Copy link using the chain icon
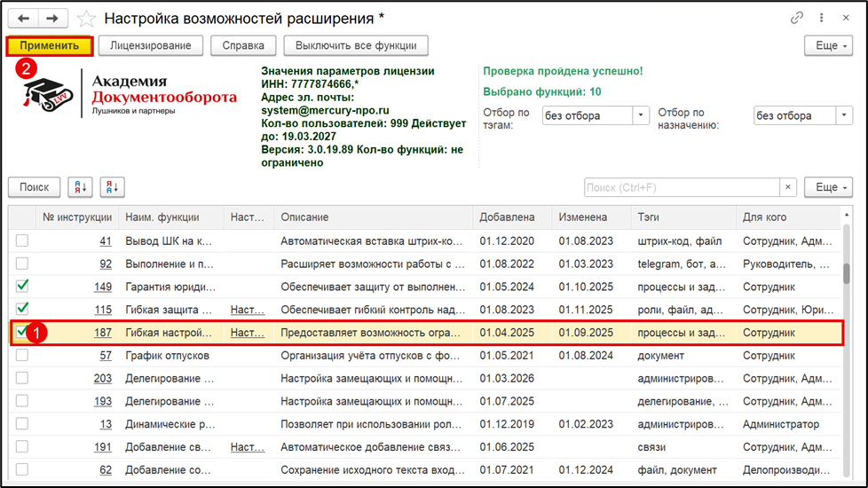The image size is (868, 488). [x=797, y=19]
